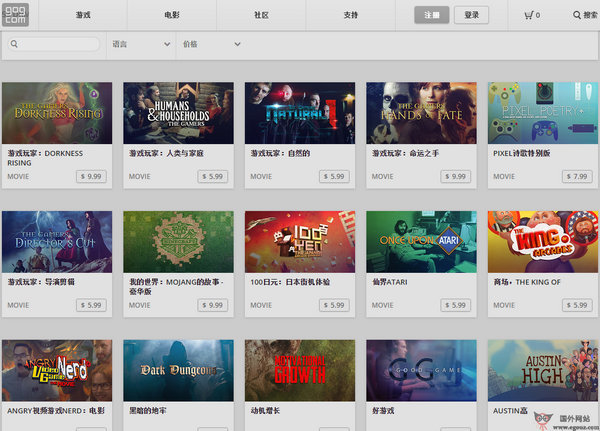The width and height of the screenshot is (600, 431).
Task: Expand the 语言 language dropdown
Action: pyautogui.click(x=141, y=44)
